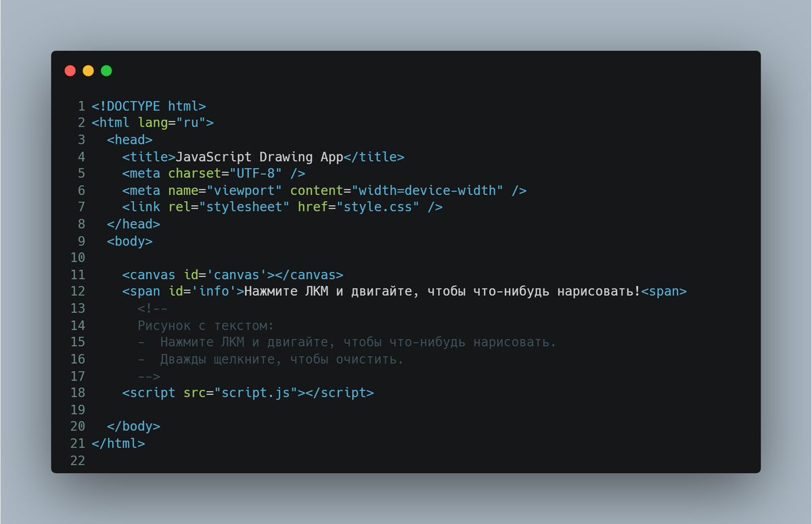
Task: Click the comment Дважды щелкните, чтобы очистить
Action: (281, 359)
